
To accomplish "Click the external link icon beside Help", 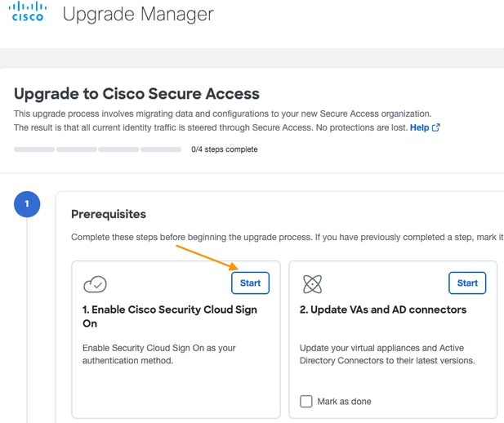I will (x=435, y=128).
